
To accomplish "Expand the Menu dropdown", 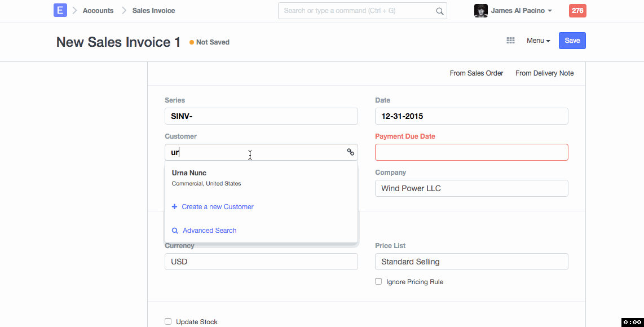I will (538, 41).
